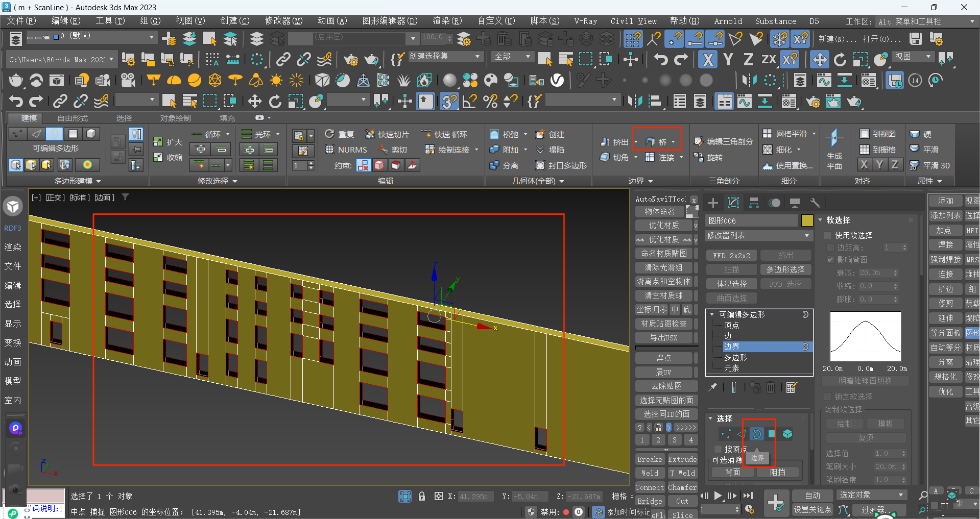Enable Use Soft Selection checkbox
The width and height of the screenshot is (980, 519).
point(828,235)
